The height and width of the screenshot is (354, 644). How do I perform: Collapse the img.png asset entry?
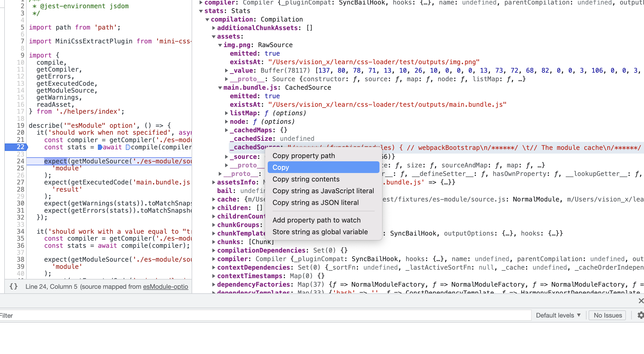pyautogui.click(x=220, y=45)
